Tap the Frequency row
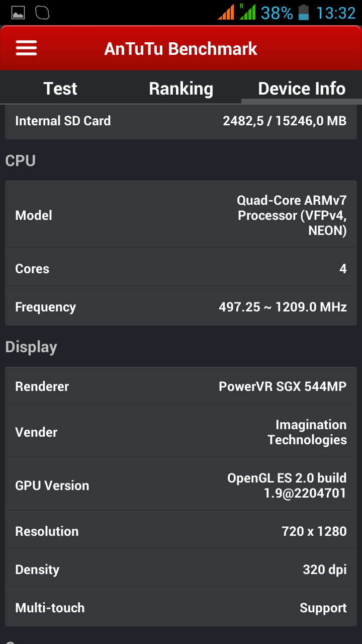This screenshot has height=644, width=362. coord(181,307)
